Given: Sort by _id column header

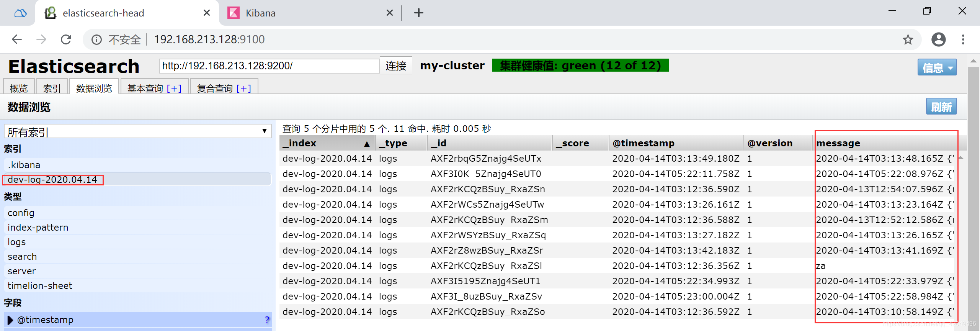Looking at the screenshot, I should coord(490,143).
